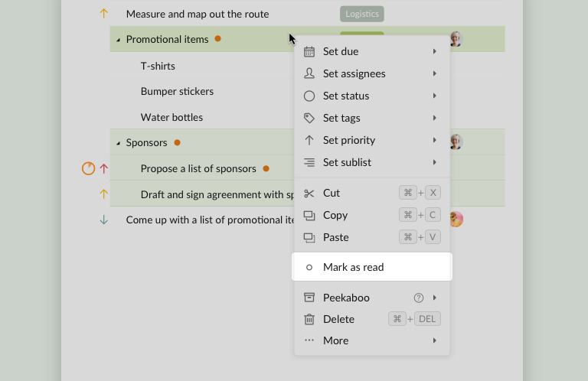This screenshot has width=588, height=381.
Task: Click the orange dot on Propose a list of sponsors
Action: pos(266,168)
